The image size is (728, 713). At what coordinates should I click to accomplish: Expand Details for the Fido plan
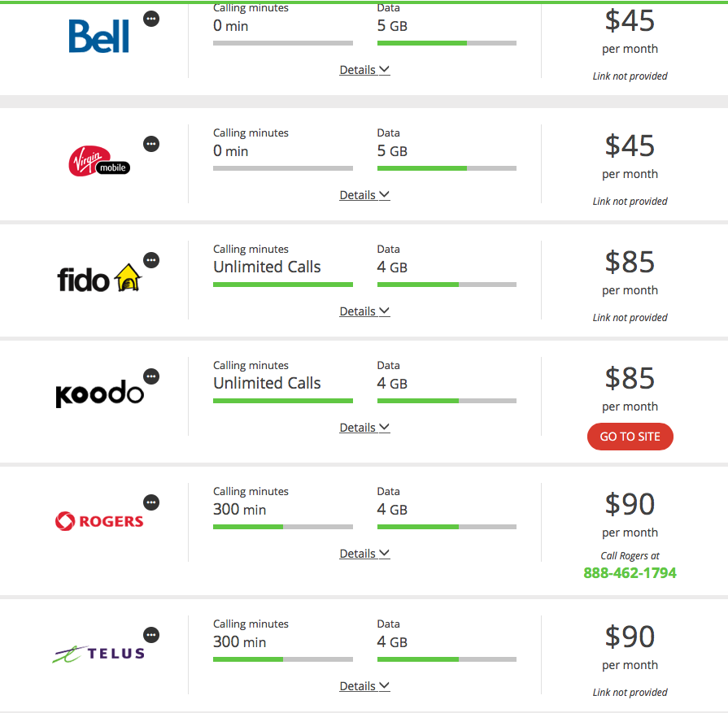coord(364,311)
